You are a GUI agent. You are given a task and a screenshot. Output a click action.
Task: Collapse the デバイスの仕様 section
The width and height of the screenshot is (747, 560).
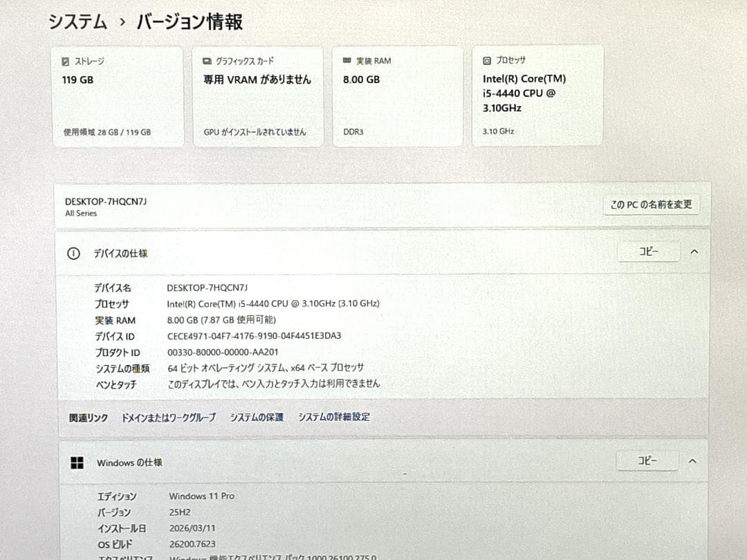click(694, 252)
